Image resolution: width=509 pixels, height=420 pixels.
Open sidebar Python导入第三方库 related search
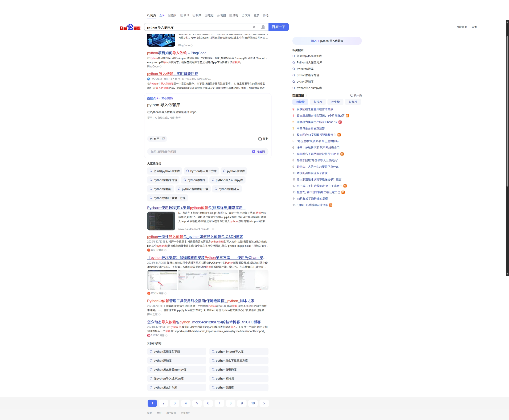coord(309,62)
